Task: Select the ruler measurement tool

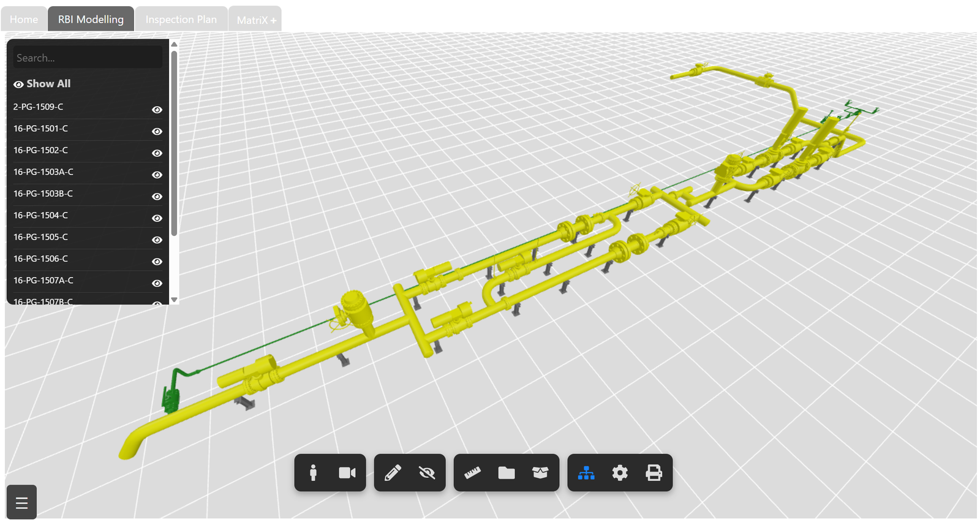Action: (x=472, y=472)
